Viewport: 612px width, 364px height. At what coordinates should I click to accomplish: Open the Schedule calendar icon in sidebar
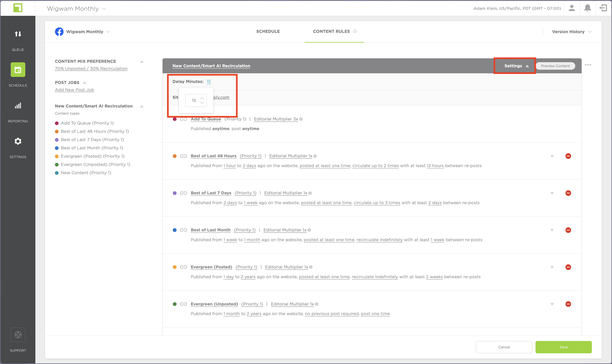click(x=18, y=70)
